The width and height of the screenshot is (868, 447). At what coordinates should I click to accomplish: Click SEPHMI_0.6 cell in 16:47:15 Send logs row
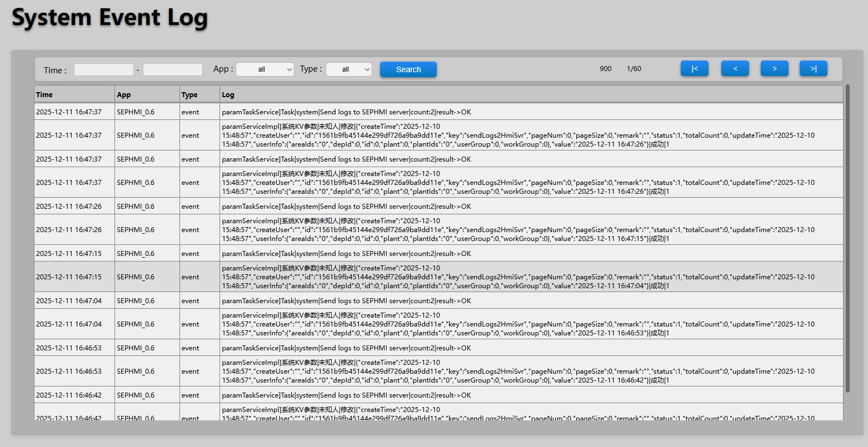point(136,253)
